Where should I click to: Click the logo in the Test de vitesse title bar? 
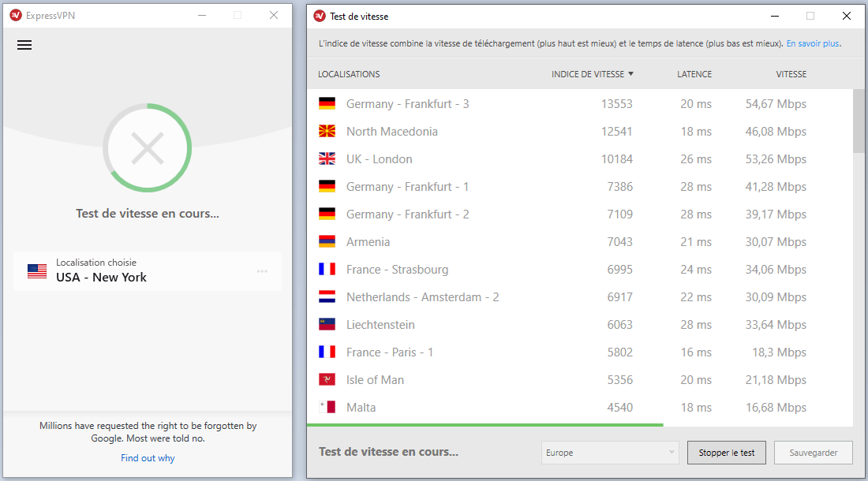tap(320, 16)
